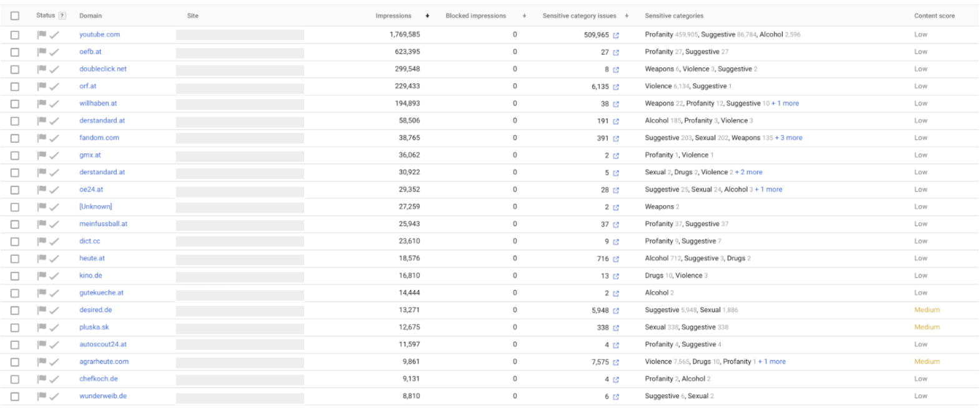The image size is (980, 408).
Task: Open sensitive issues link icon for meinfussball.at
Action: [x=616, y=225]
